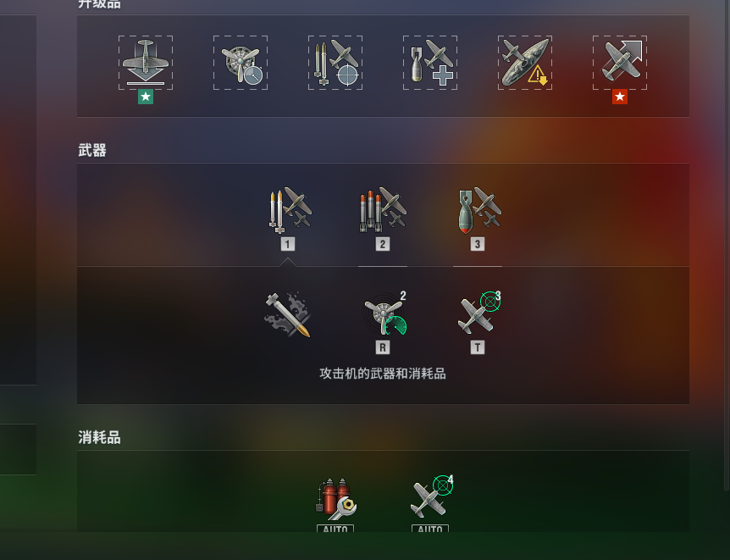Click the 消耗品 section header
Image resolution: width=730 pixels, height=560 pixels.
[x=99, y=437]
